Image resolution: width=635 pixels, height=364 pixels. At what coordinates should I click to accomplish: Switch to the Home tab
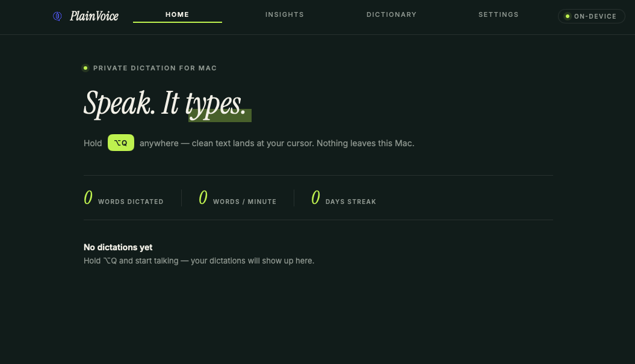[x=178, y=14]
